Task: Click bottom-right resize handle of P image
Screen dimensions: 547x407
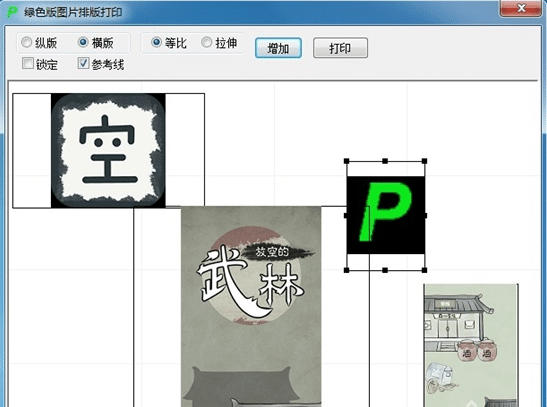Action: [x=424, y=270]
